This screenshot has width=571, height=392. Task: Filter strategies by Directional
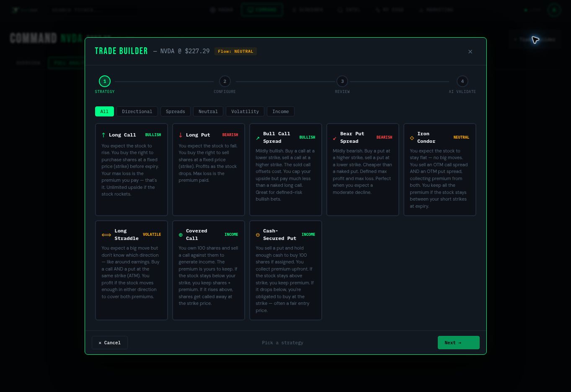(137, 111)
